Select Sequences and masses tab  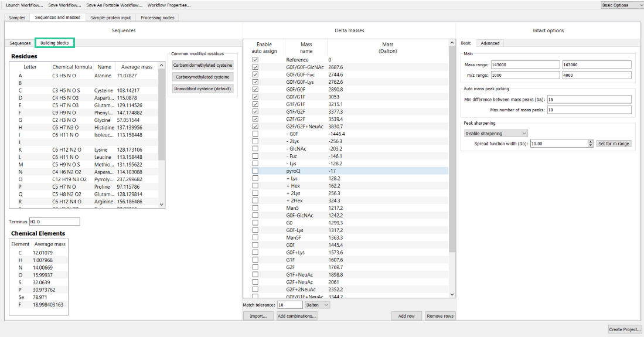58,17
